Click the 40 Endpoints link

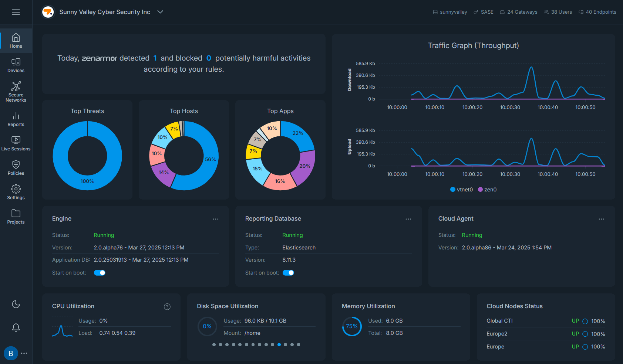click(597, 12)
